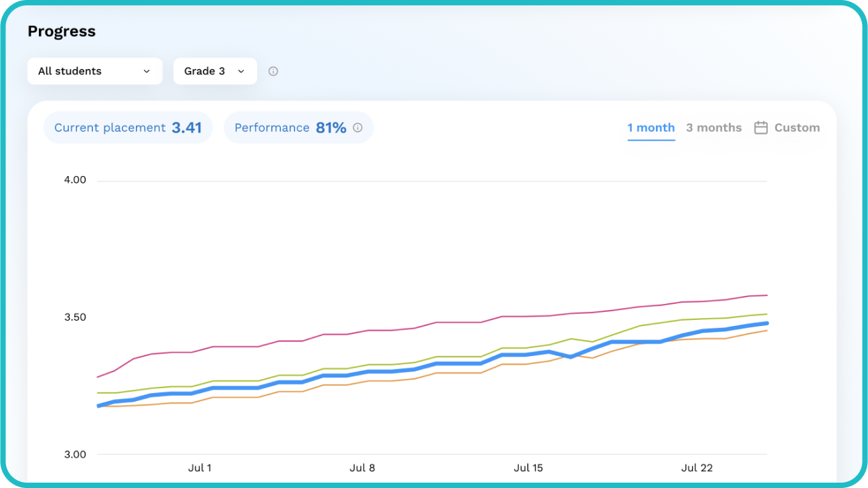Screen dimensions: 868x488
Task: Open the Grade 3 dropdown
Action: (215, 71)
